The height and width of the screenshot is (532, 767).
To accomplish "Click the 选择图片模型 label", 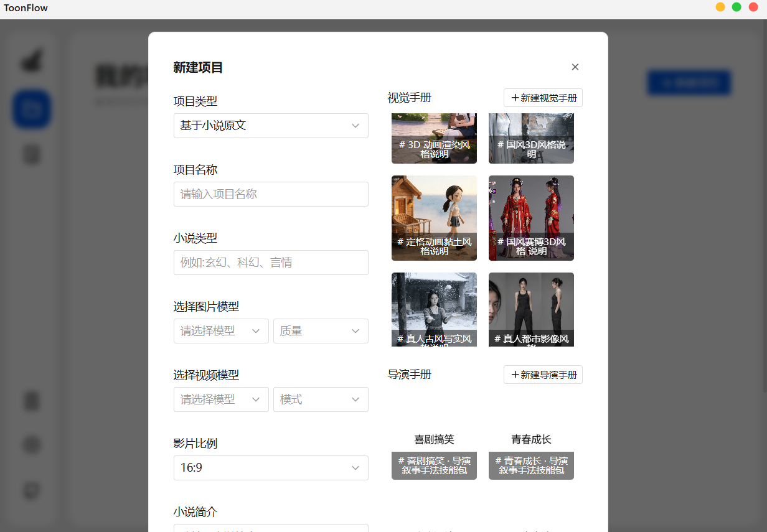I will pyautogui.click(x=206, y=306).
